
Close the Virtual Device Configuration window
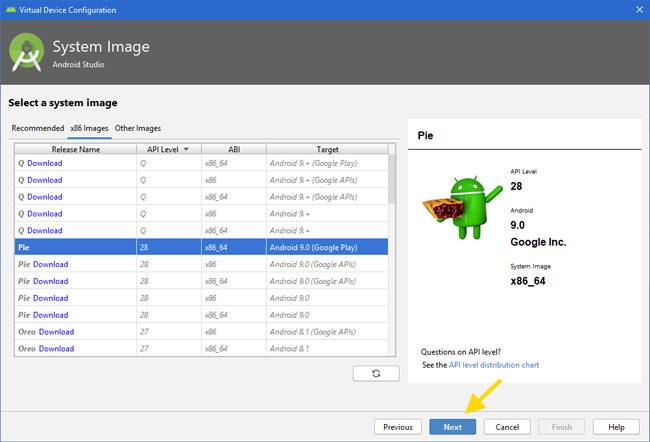pyautogui.click(x=639, y=10)
